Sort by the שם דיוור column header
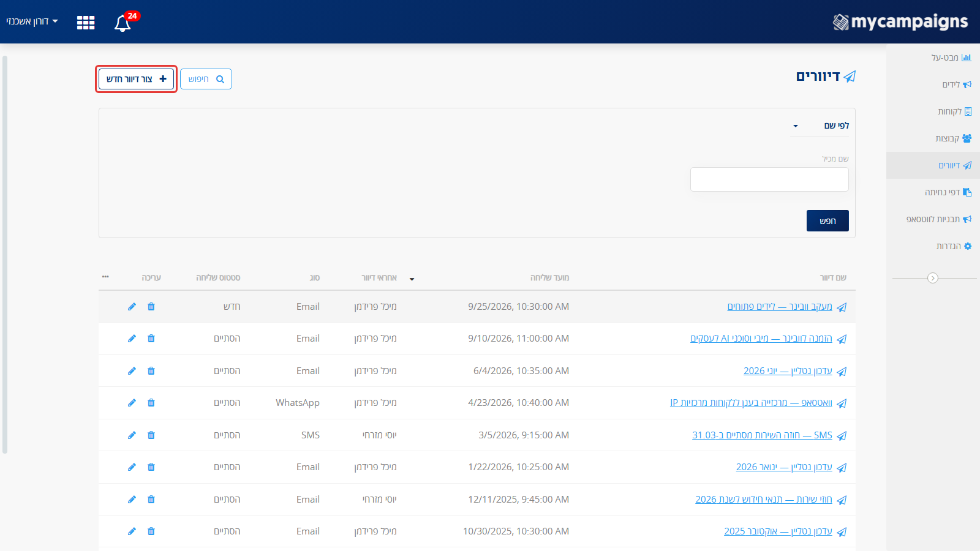980x551 pixels. point(833,278)
